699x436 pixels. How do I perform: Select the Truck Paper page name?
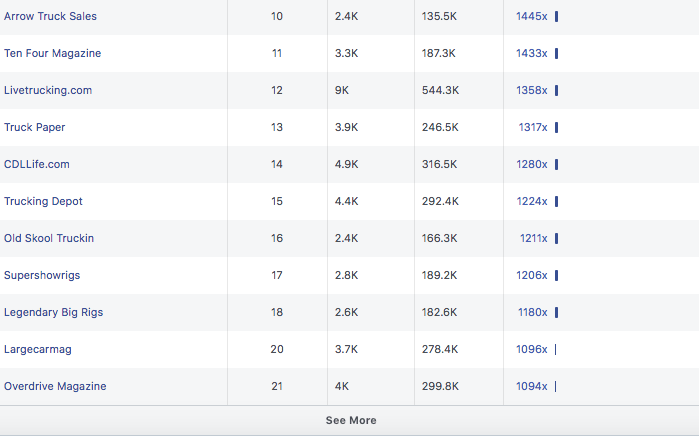(35, 127)
